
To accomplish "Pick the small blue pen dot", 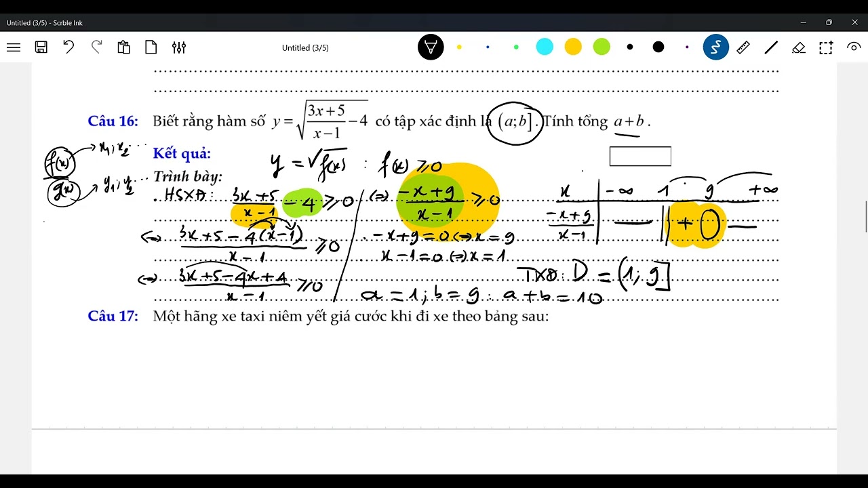I will tap(488, 47).
